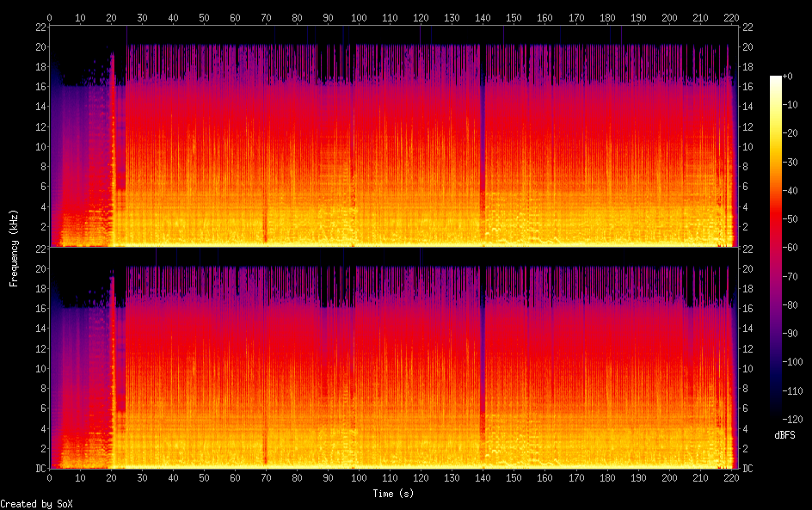Image resolution: width=812 pixels, height=510 pixels.
Task: Click "100" on the bottom time axis
Action: coord(359,478)
